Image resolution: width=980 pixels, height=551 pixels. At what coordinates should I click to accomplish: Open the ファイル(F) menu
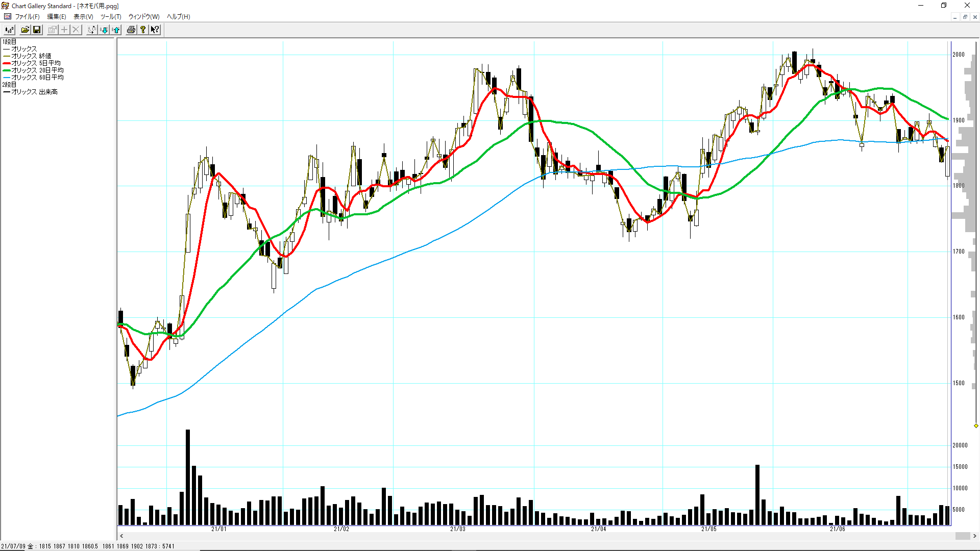[27, 17]
